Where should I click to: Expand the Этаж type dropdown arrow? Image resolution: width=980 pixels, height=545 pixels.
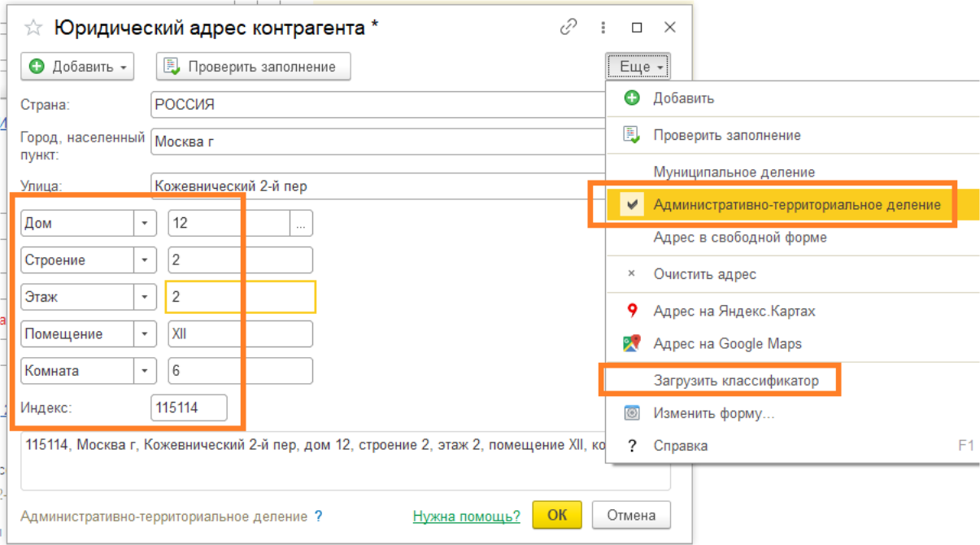[x=145, y=297]
